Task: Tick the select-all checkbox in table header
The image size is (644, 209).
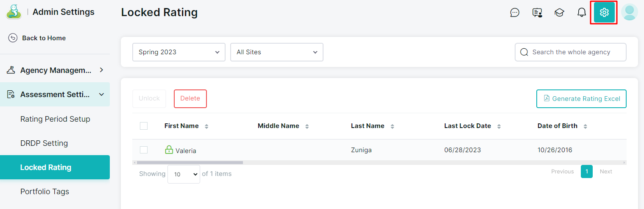Action: tap(144, 126)
